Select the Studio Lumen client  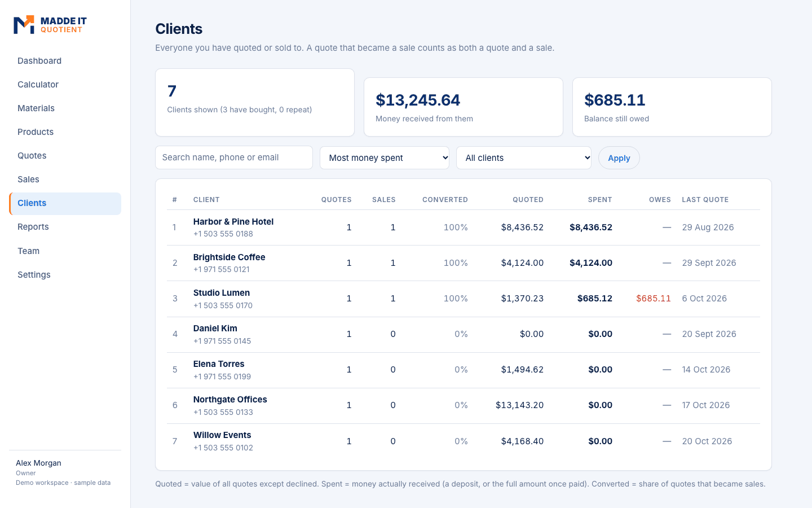222,293
